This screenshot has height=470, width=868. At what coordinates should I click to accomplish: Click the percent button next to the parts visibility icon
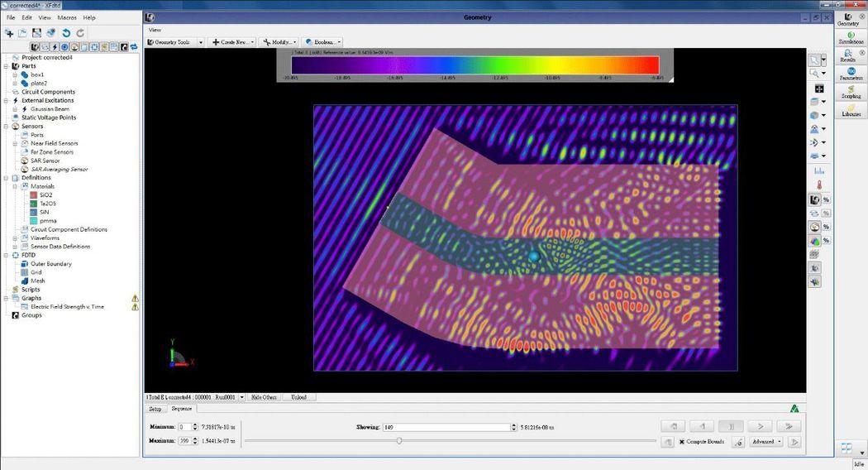826,199
